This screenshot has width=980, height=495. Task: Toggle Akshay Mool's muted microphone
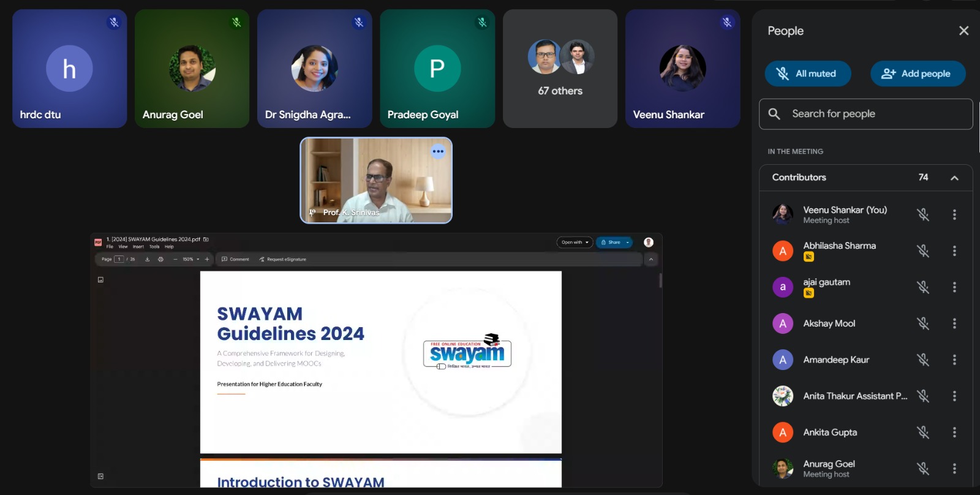[x=923, y=323]
